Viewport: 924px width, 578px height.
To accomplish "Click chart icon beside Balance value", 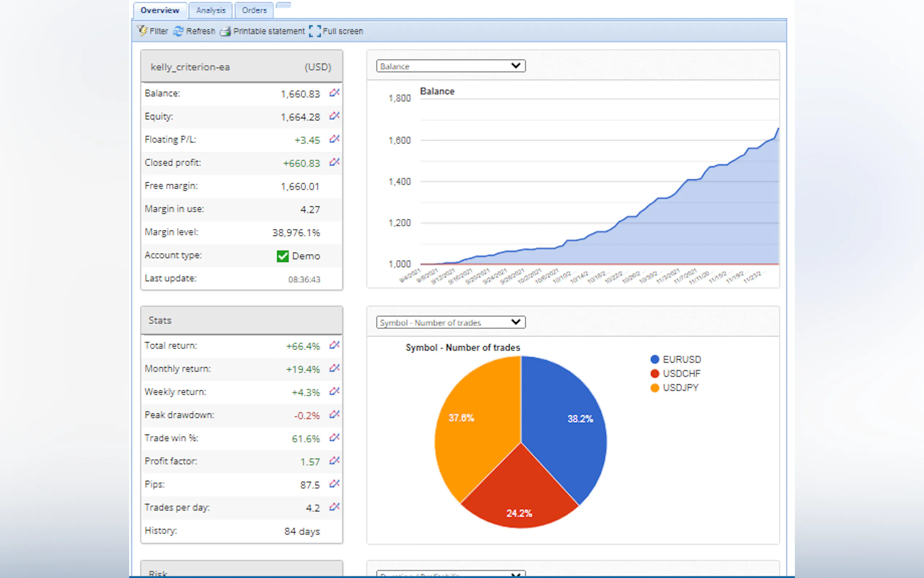I will (334, 93).
